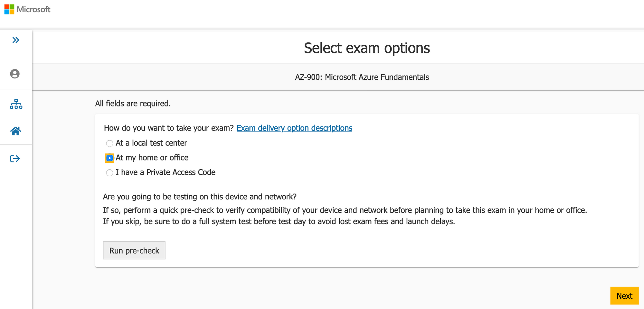The image size is (644, 309).
Task: Click the 'At a local test center' label text
Action: [151, 143]
